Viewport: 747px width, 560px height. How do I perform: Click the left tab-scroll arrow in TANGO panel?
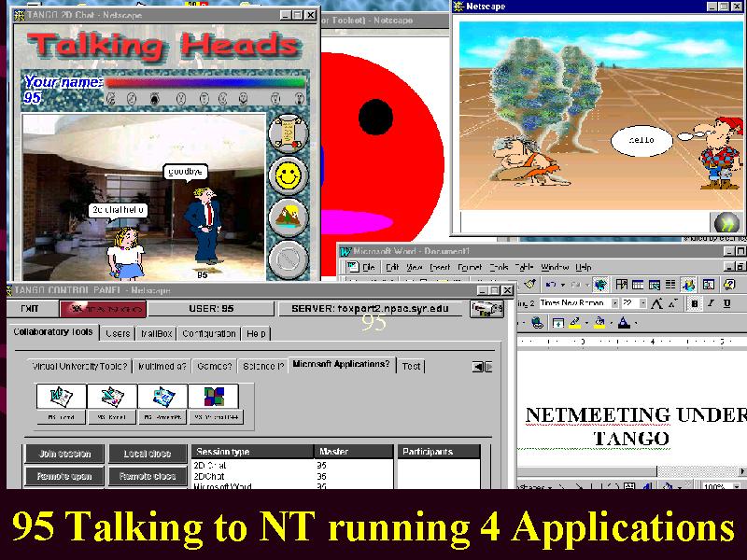[477, 367]
